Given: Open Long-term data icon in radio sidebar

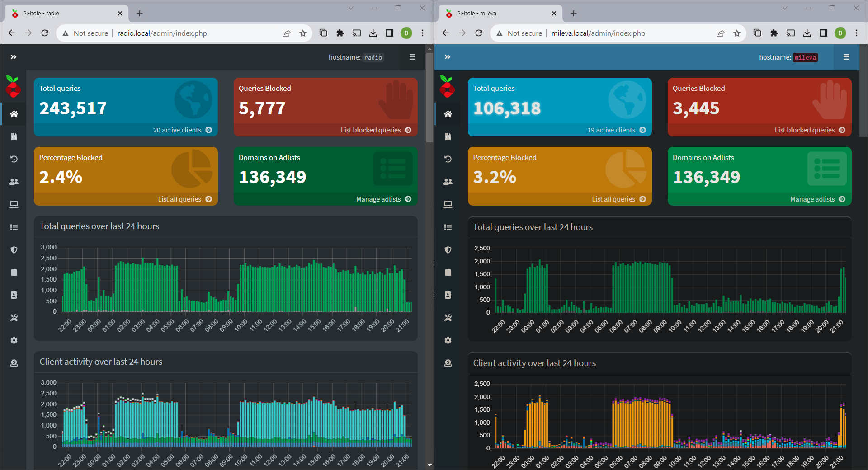Looking at the screenshot, I should (14, 159).
